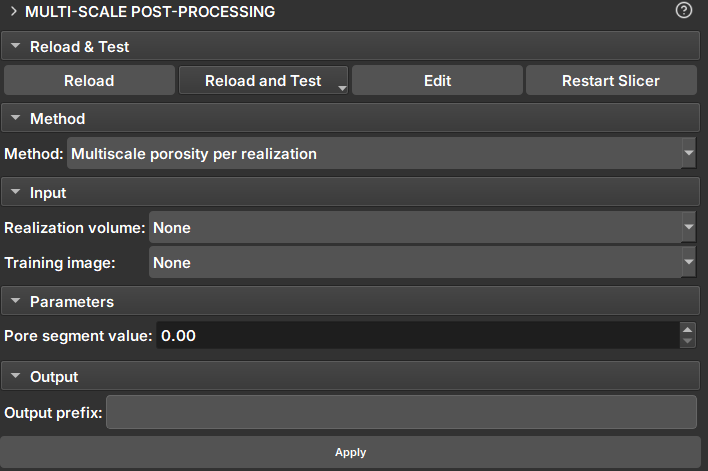The width and height of the screenshot is (708, 471).
Task: Open the help icon for Multi-Scale Post-Processing
Action: [684, 11]
